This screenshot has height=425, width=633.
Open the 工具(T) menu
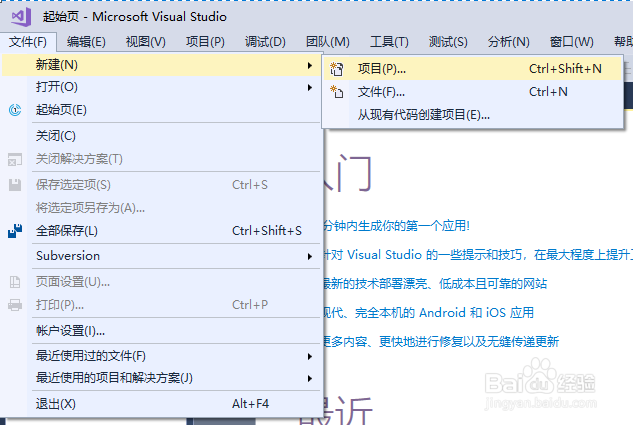389,42
